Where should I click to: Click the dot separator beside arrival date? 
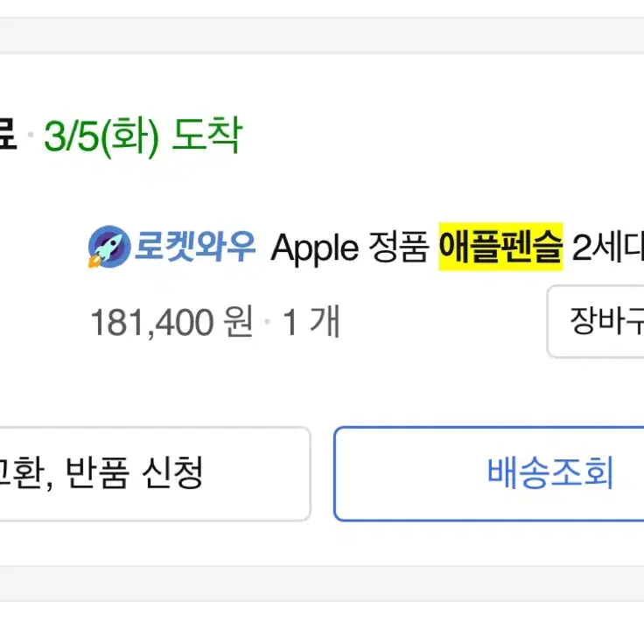31,134
